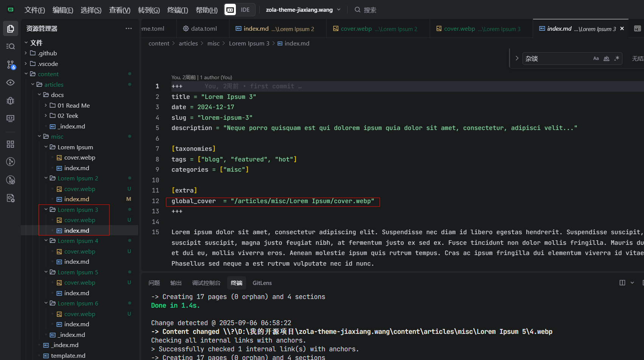Image resolution: width=644 pixels, height=360 pixels.
Task: Open Explorer panel more actions (...)
Action: (129, 28)
